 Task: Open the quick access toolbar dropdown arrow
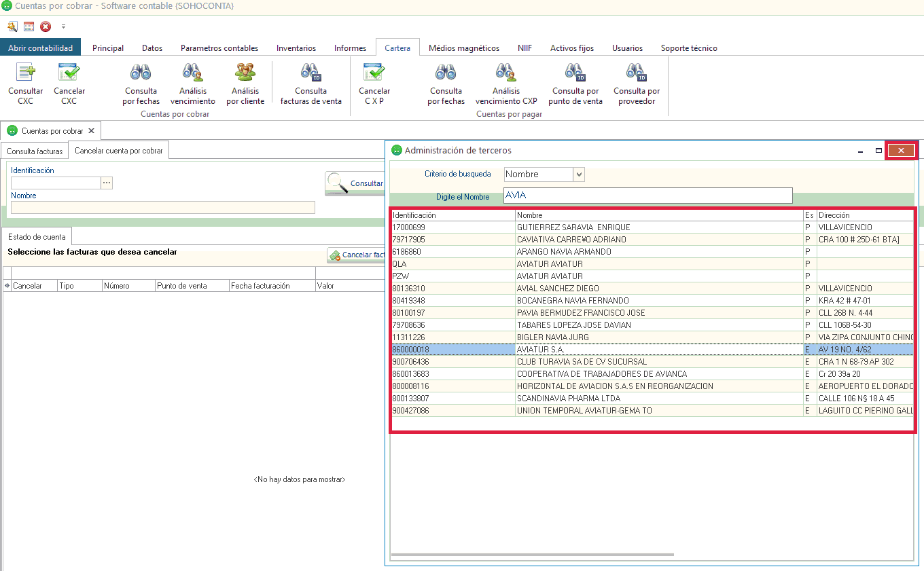tap(63, 27)
